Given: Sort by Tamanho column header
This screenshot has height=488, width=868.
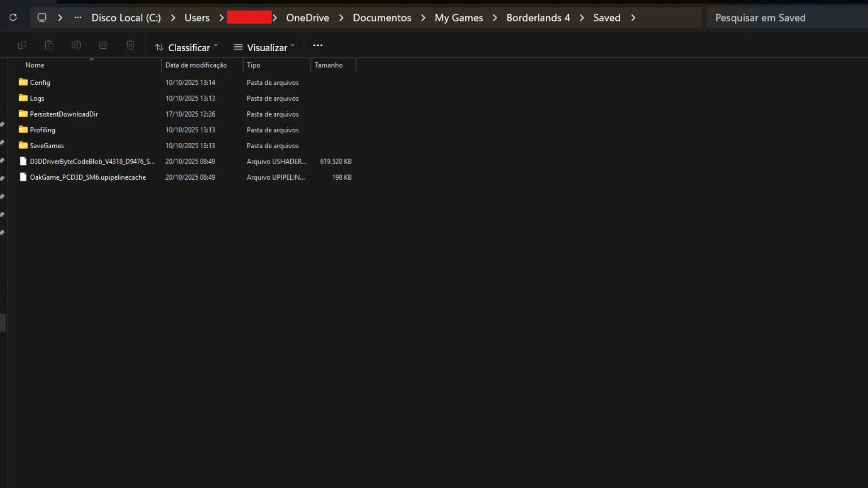Looking at the screenshot, I should pos(328,65).
